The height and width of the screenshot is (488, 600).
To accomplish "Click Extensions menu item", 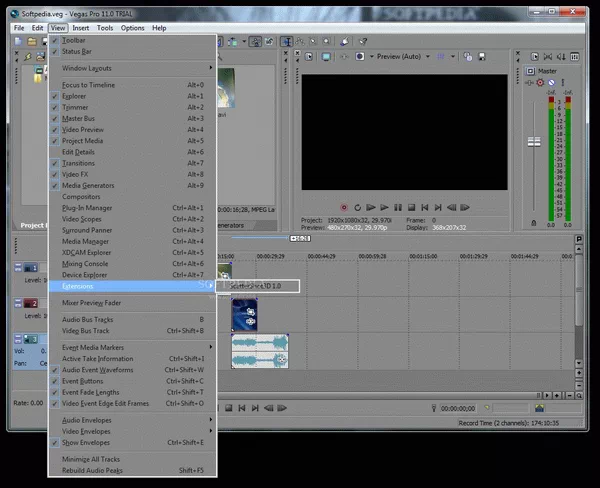I will point(132,286).
